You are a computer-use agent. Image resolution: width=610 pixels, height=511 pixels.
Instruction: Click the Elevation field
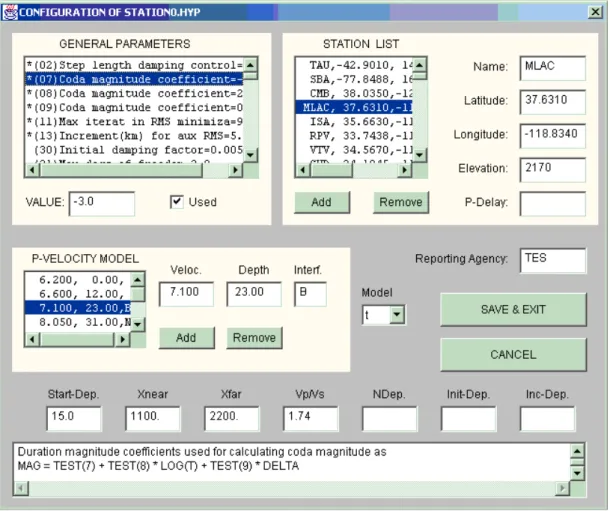click(x=552, y=170)
